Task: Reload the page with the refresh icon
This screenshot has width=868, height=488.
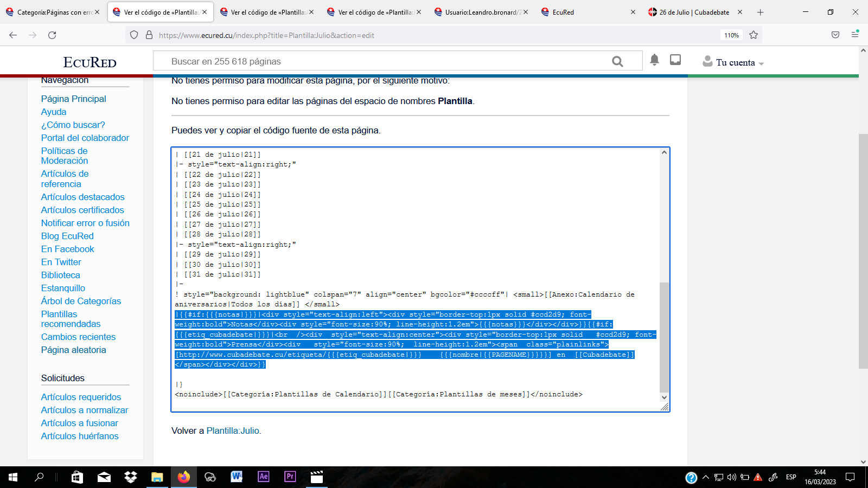Action: coord(52,35)
